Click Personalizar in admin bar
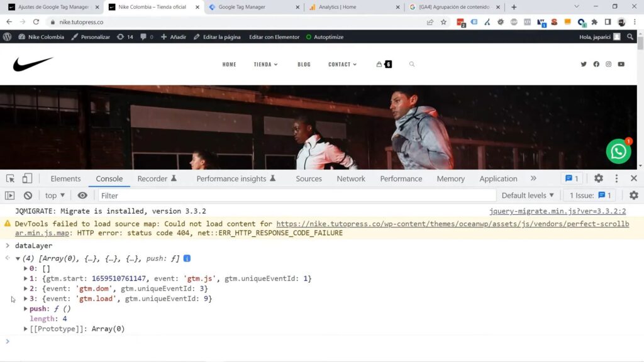Screen dimensions: 644x362 [91, 37]
